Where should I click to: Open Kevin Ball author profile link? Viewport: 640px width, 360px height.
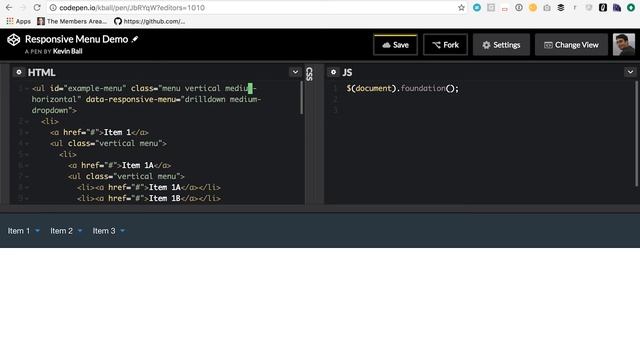[x=67, y=51]
